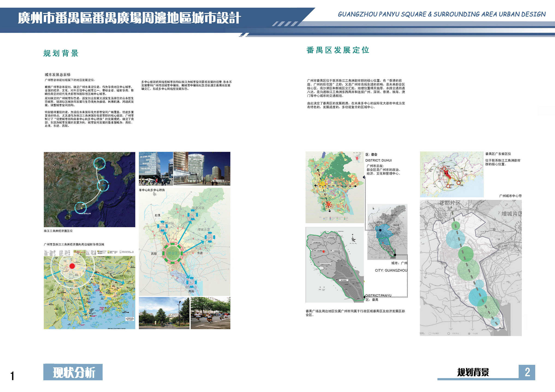Screen dimensions: 555x392
Task: Click the paragraph beginning '由此决定了番禺区的发展机遇'
Action: point(356,105)
